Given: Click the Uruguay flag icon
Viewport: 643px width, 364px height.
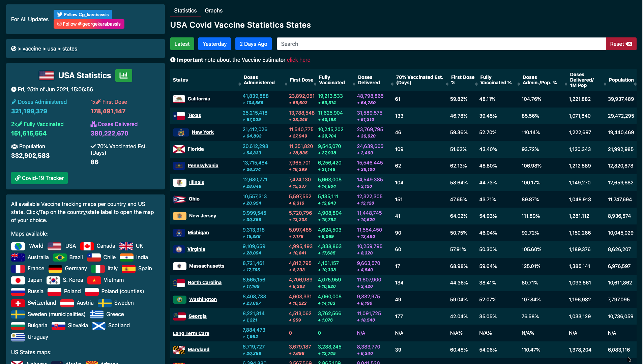Looking at the screenshot, I should (x=18, y=337).
